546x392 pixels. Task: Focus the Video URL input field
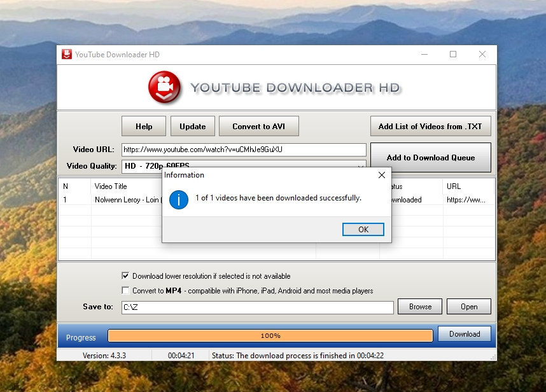244,150
